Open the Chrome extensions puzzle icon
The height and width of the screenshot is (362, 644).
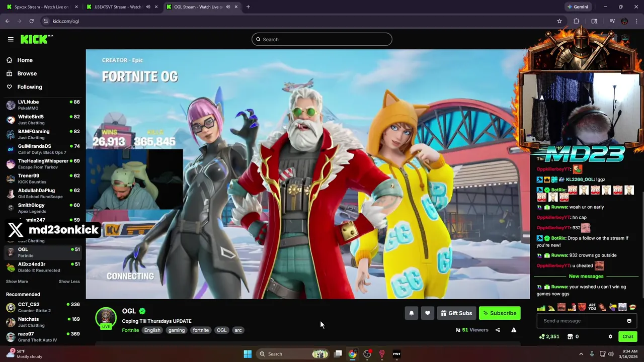(577, 21)
